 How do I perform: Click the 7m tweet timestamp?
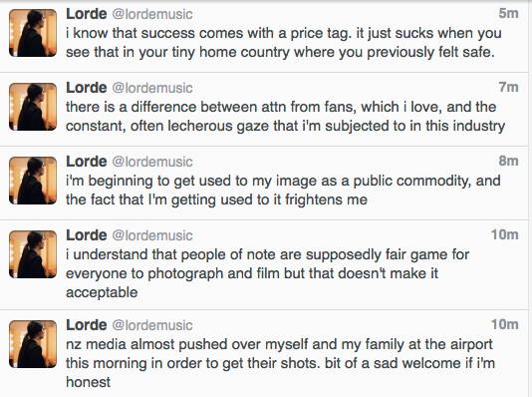click(509, 87)
